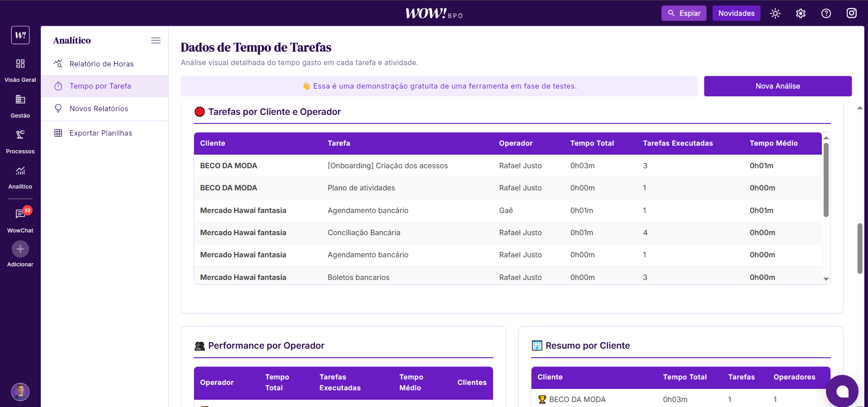This screenshot has height=407, width=868.
Task: Click the Adicionar plus icon
Action: click(20, 249)
